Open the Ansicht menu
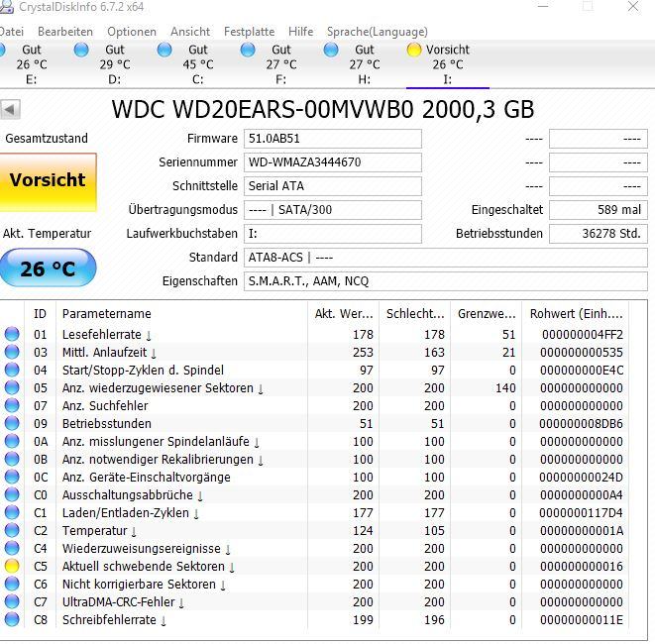655x644 pixels. click(x=190, y=32)
